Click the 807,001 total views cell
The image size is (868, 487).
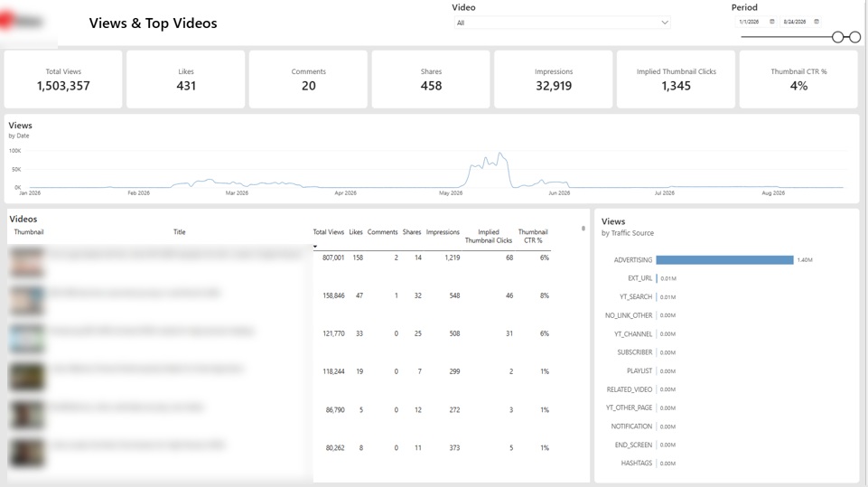[x=333, y=258]
